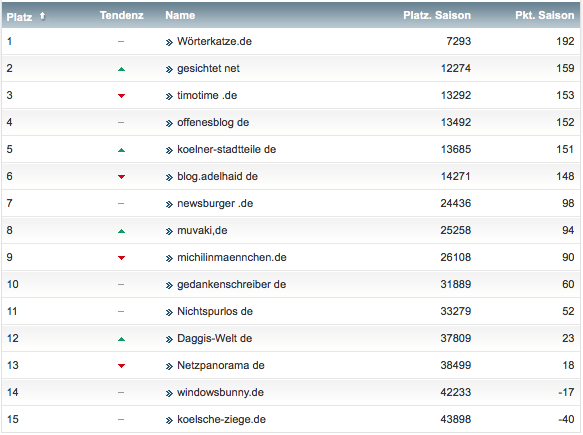Click double-arrow icon before timotime .de
Viewport: 583px width, 435px height.
[169, 97]
